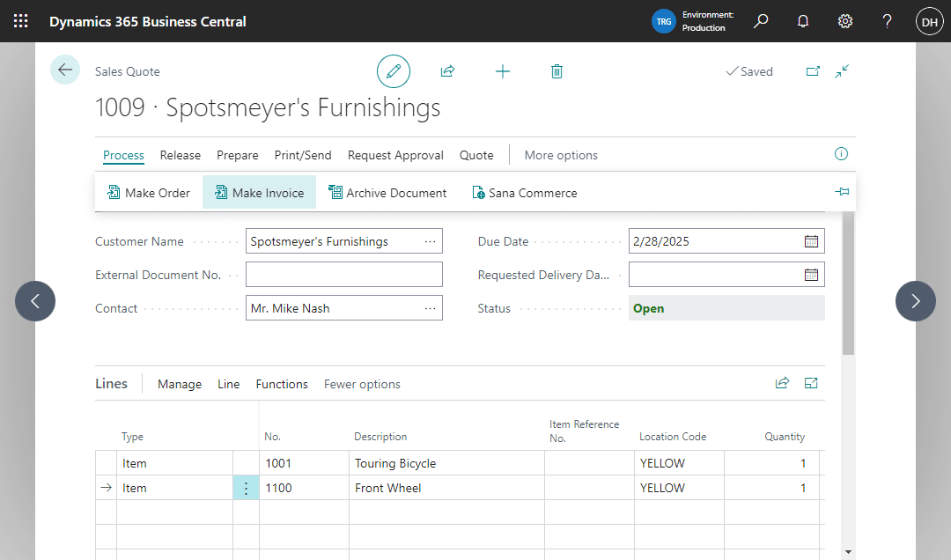Click the Quantity column header
Image resolution: width=951 pixels, height=560 pixels.
click(785, 436)
